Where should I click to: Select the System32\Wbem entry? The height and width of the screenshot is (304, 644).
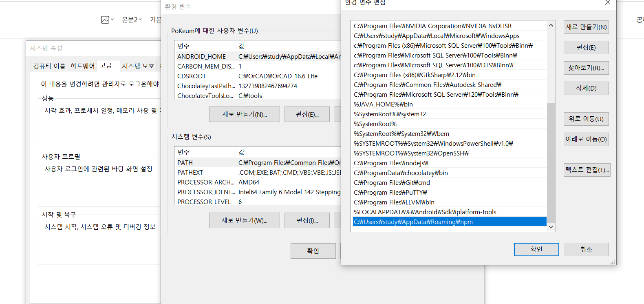click(449, 133)
